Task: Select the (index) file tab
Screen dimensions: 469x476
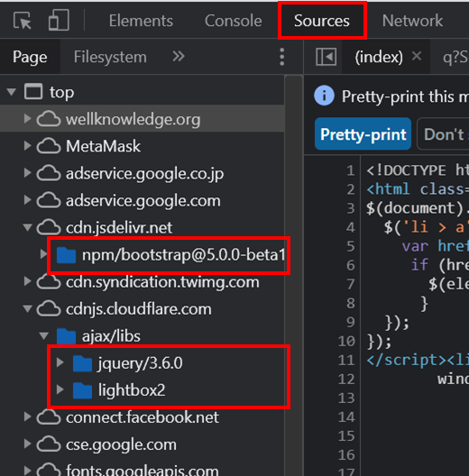Action: pos(379,57)
